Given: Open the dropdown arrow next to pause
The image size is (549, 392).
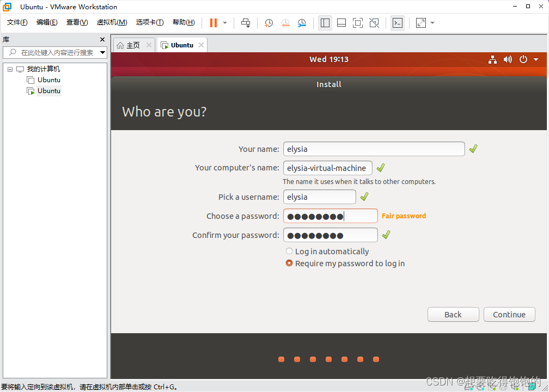Looking at the screenshot, I should tap(225, 23).
